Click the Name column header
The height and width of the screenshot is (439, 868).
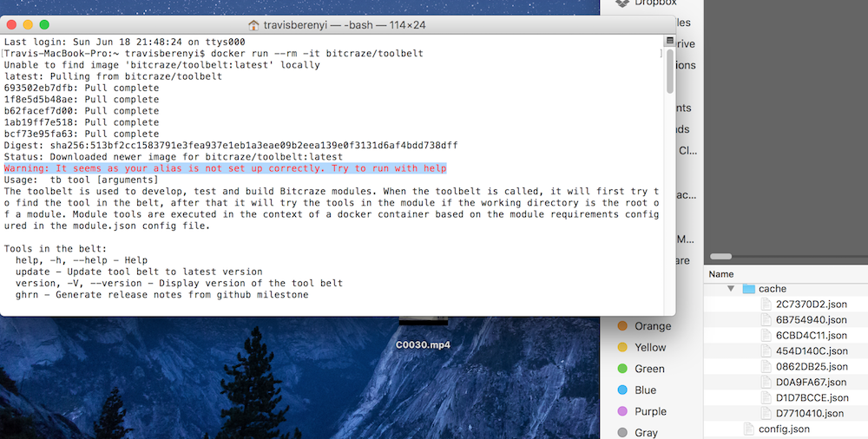click(x=721, y=273)
